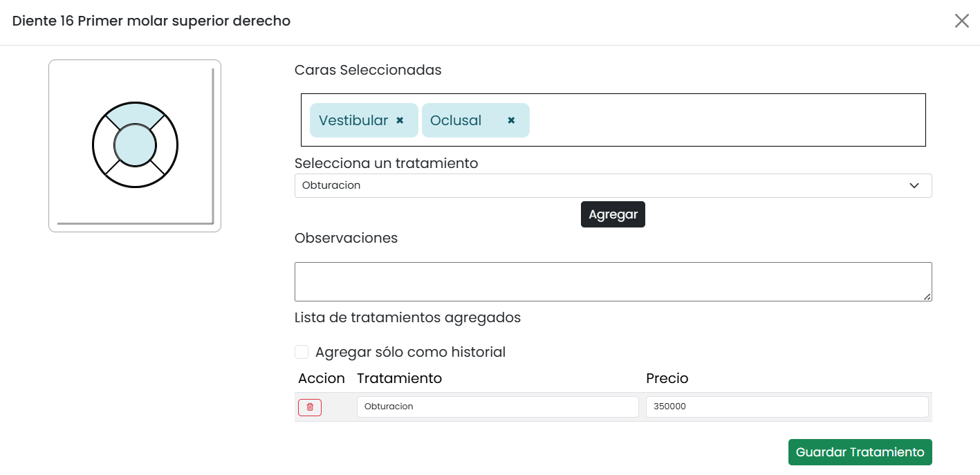The height and width of the screenshot is (475, 980).
Task: Enable the Agregar sólo como historial checkbox
Action: [x=302, y=351]
